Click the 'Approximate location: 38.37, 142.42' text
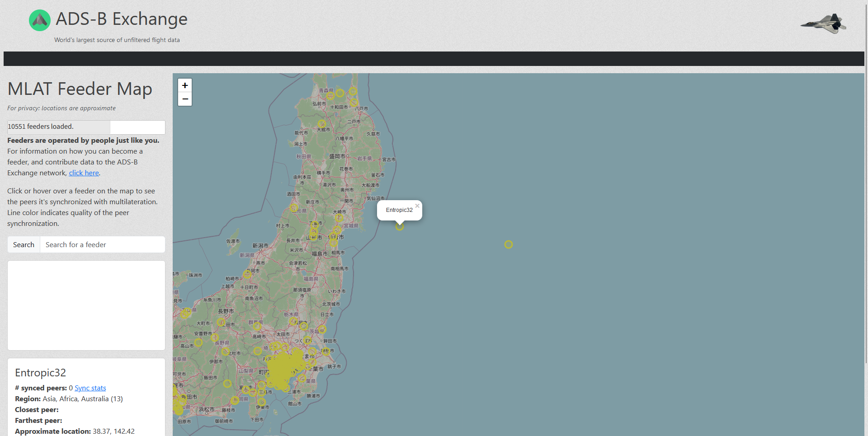868x436 pixels. click(x=75, y=431)
